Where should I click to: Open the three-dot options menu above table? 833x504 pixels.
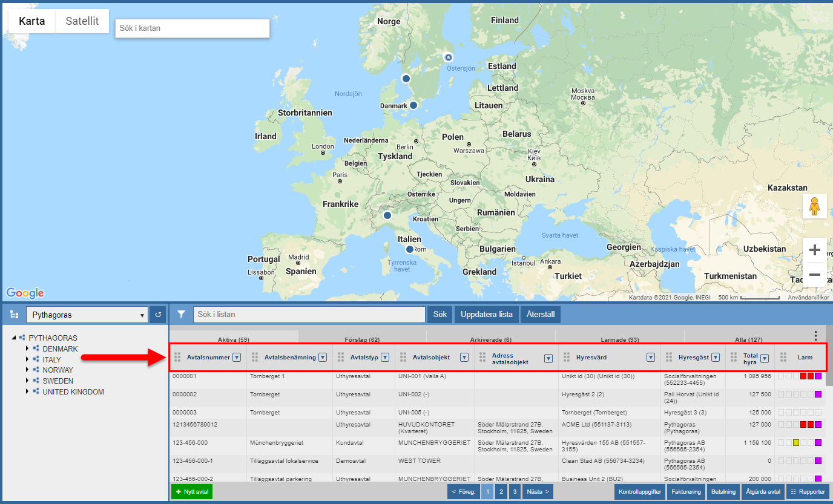click(815, 336)
